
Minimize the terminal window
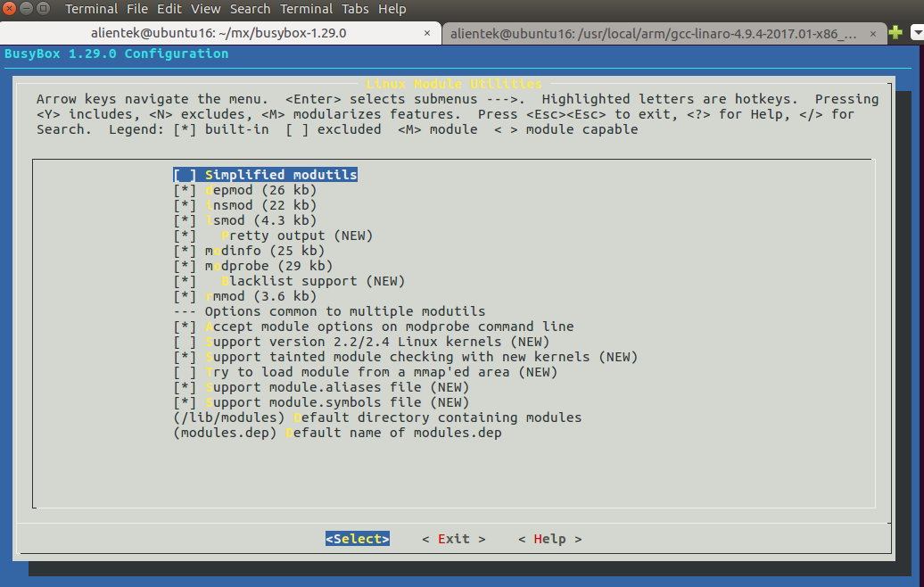point(27,8)
